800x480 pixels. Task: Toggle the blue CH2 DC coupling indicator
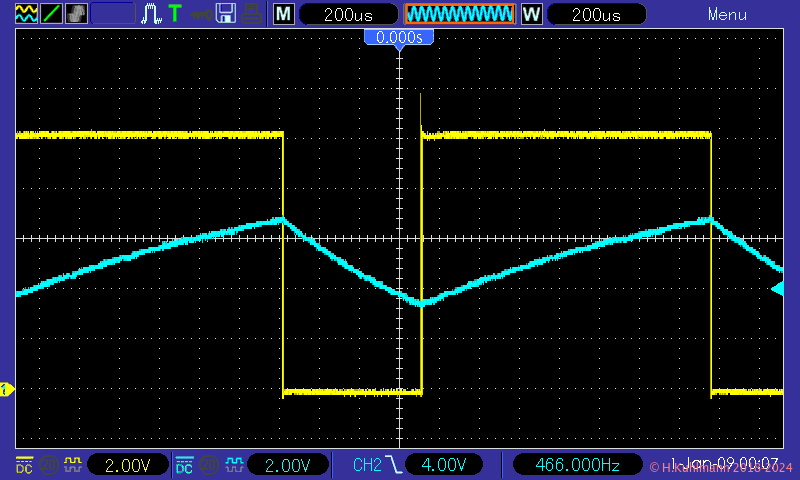point(184,465)
